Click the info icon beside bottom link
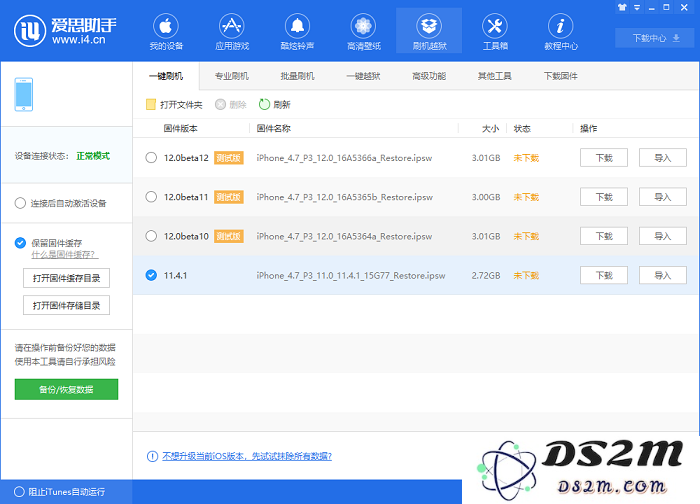 [152, 456]
